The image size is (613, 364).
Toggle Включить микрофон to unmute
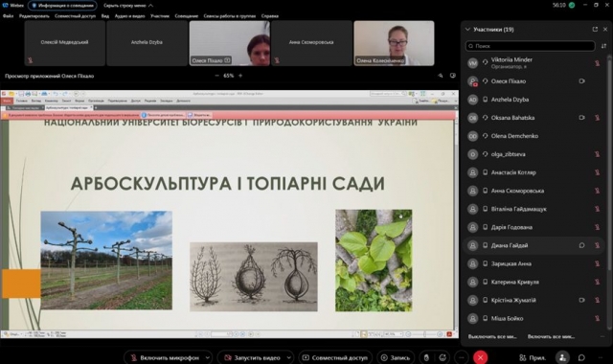165,357
